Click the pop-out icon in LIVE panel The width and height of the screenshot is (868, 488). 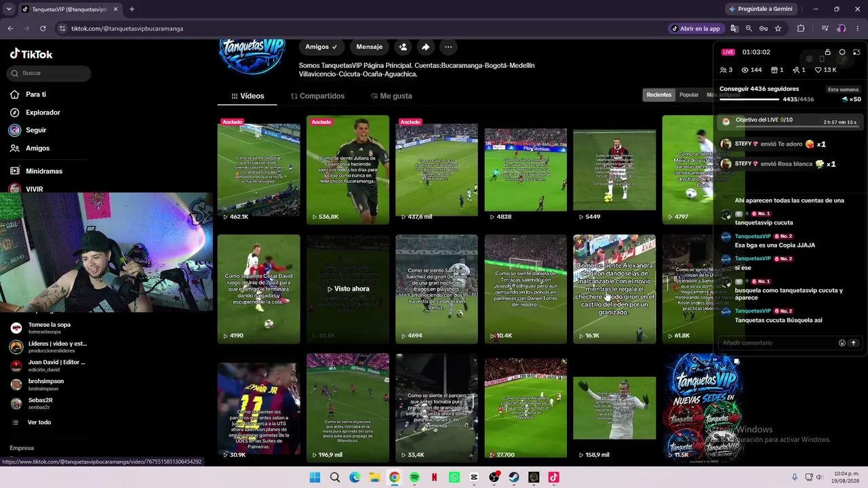click(857, 52)
